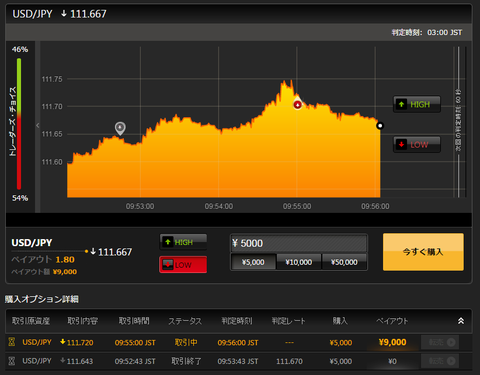480x375 pixels.
Task: Click the yellow 今すぐ購入 buy button
Action: click(423, 252)
